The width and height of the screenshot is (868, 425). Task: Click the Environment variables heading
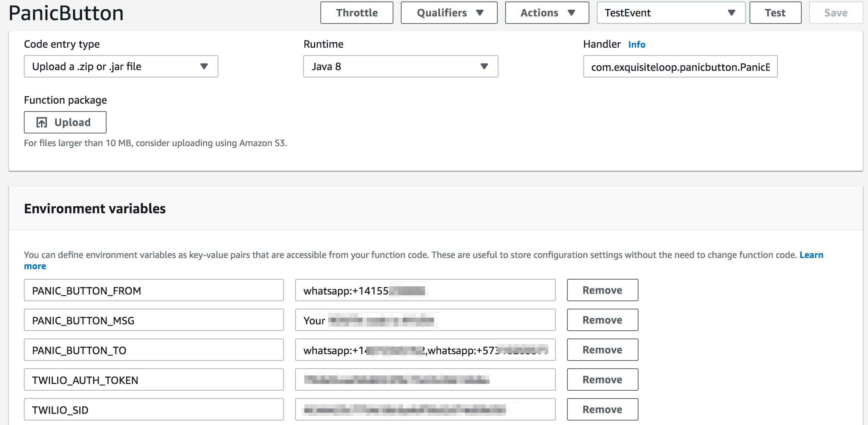coord(95,208)
